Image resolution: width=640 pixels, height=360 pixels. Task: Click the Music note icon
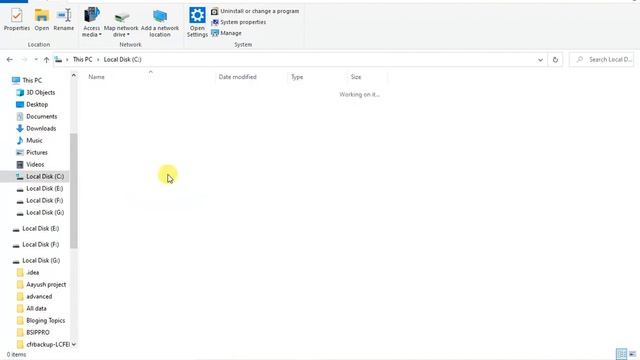point(20,140)
